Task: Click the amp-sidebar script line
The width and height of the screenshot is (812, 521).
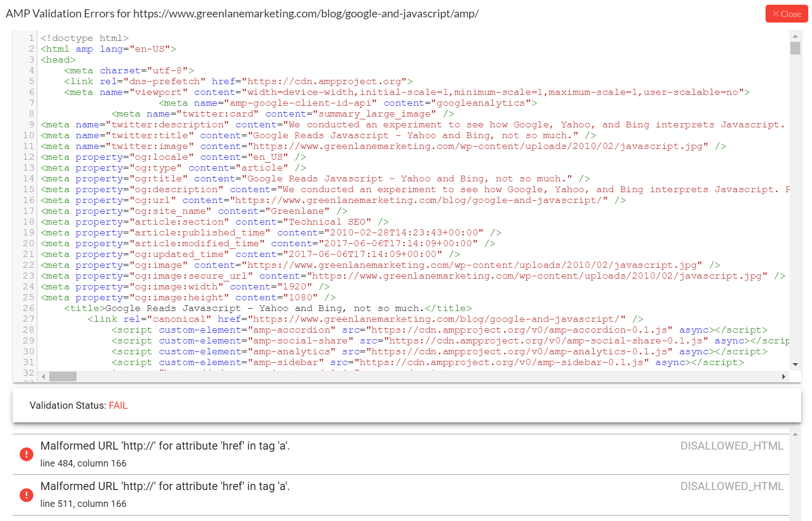Action: coord(428,362)
